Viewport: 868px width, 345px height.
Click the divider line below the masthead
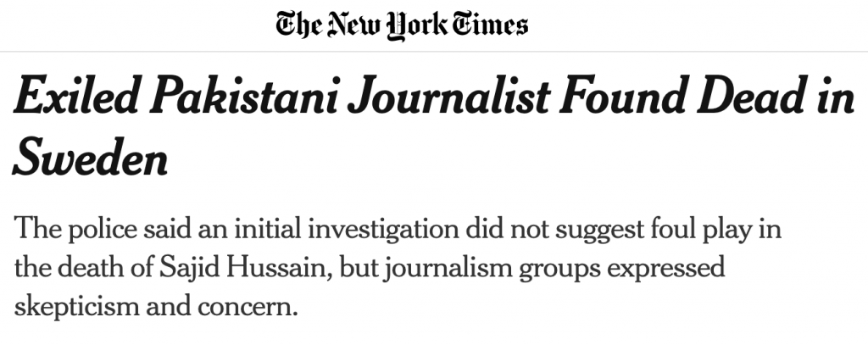click(x=434, y=52)
